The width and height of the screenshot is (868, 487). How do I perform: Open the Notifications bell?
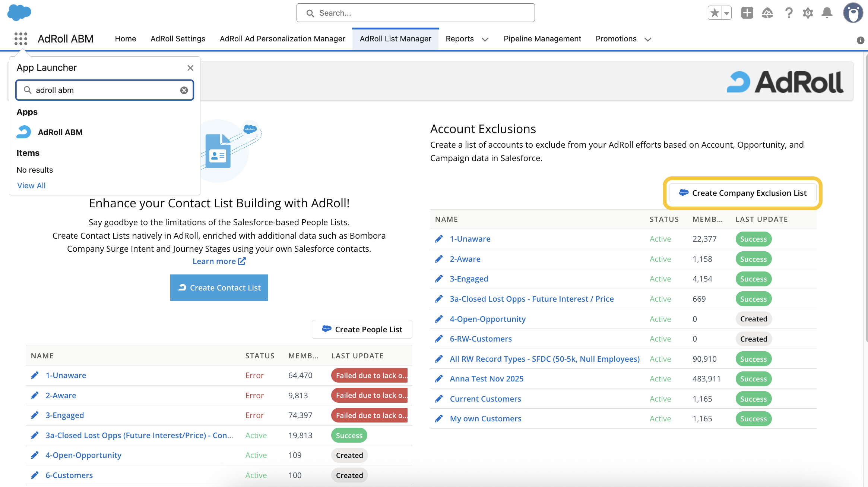click(x=827, y=13)
